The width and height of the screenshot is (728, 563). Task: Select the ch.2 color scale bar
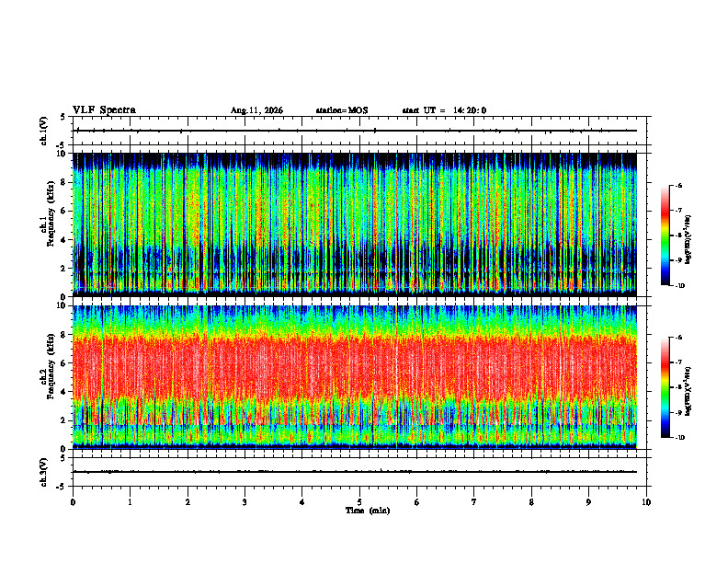(665, 387)
